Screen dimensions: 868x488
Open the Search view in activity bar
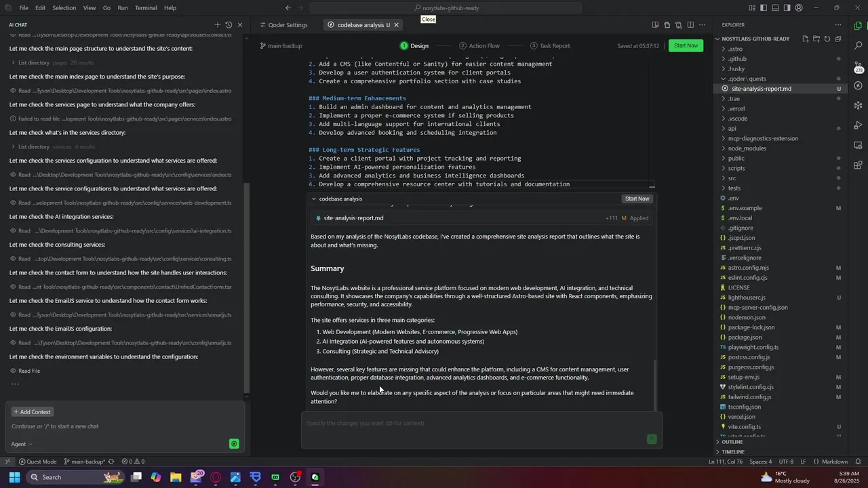[x=859, y=46]
